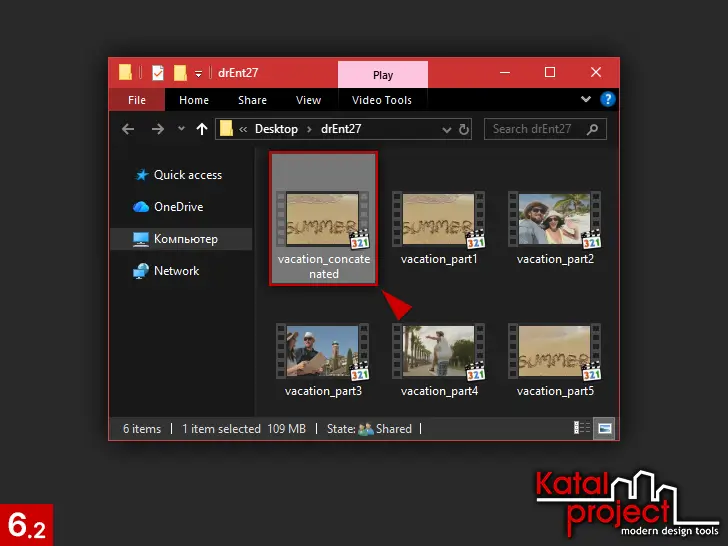Switch to large thumbnails view in status bar

604,428
